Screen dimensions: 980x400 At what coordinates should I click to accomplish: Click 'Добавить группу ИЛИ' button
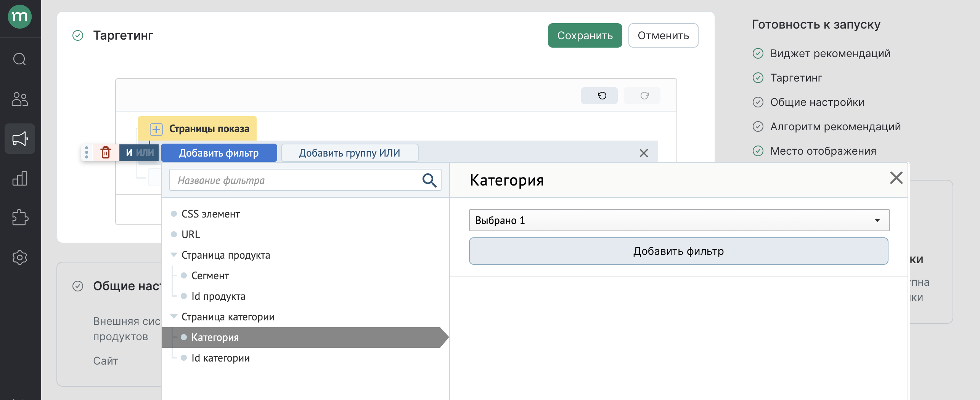pos(350,153)
